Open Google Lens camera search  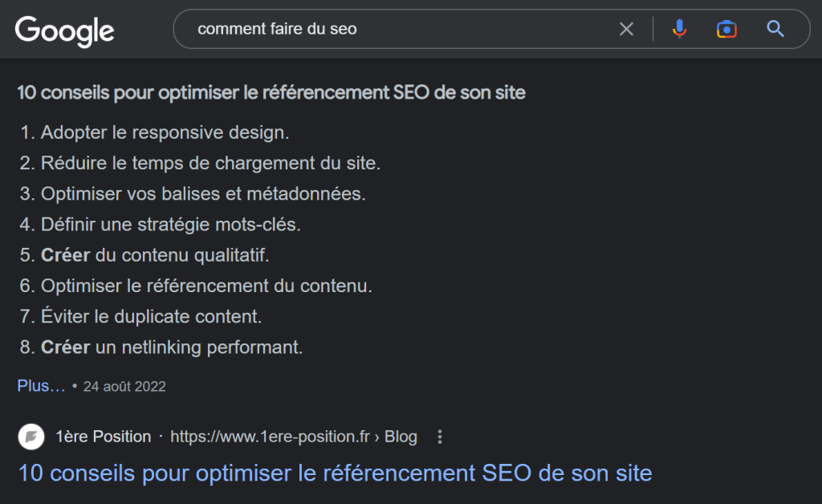726,29
